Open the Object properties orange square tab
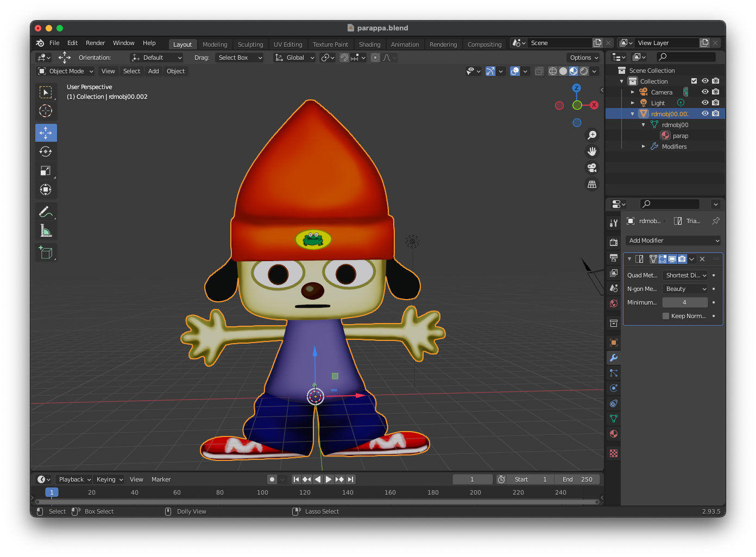The height and width of the screenshot is (557, 756). click(614, 343)
